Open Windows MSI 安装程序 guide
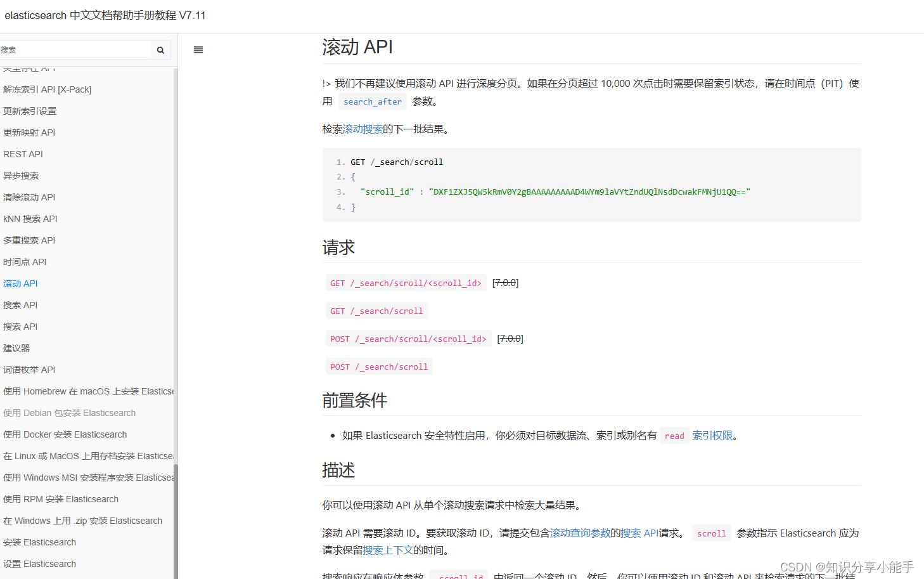 [x=88, y=478]
